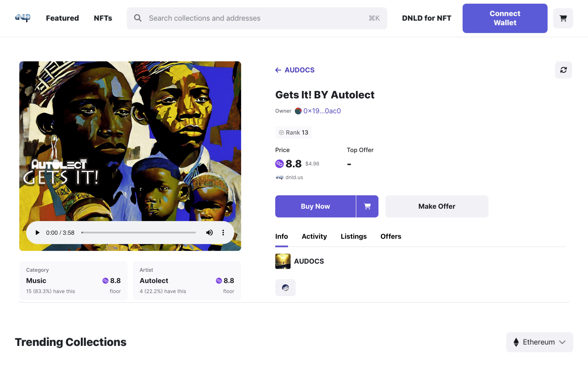
Task: Click the Buy Now button
Action: click(x=315, y=206)
